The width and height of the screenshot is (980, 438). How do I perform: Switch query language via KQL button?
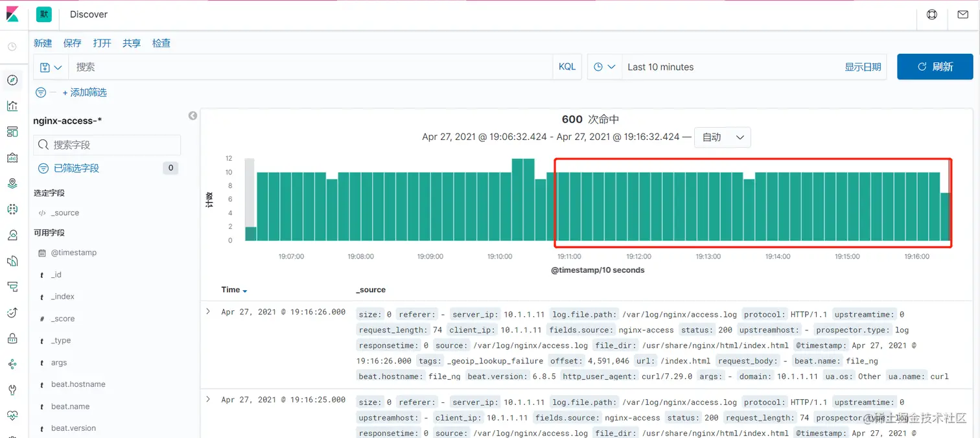pos(567,67)
